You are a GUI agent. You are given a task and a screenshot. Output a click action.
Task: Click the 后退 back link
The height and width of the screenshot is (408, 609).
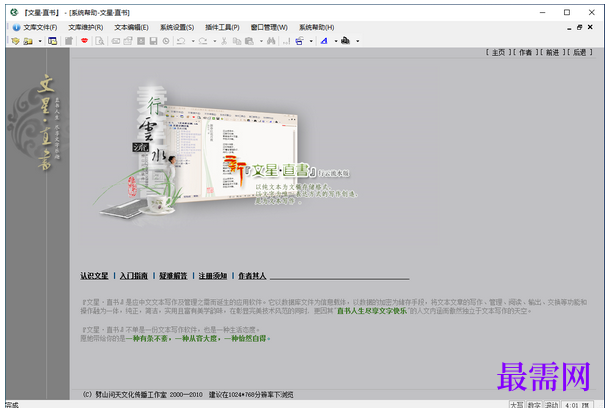pos(579,52)
